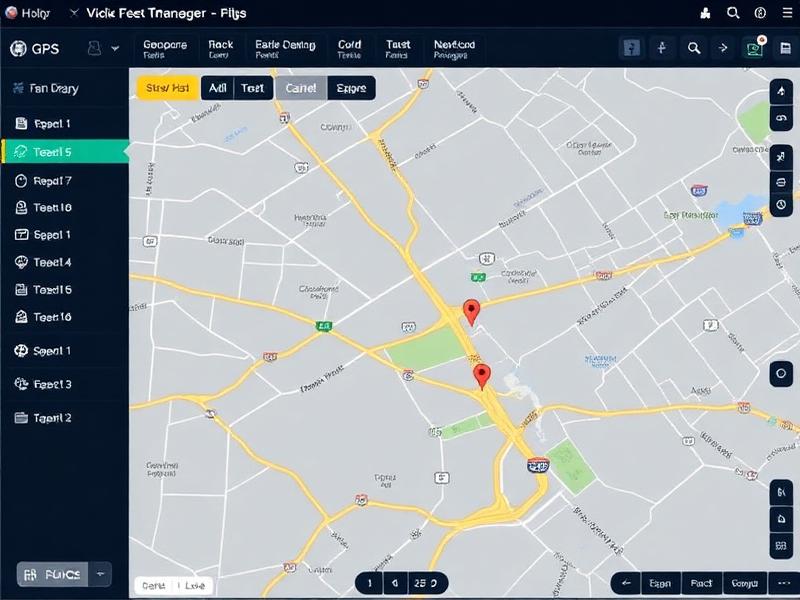Expand the dropdown arrow next to GPS

pos(115,48)
